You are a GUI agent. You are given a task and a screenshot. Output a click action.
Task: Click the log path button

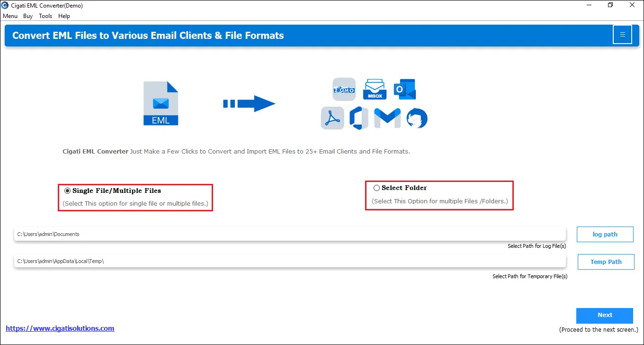pos(605,235)
